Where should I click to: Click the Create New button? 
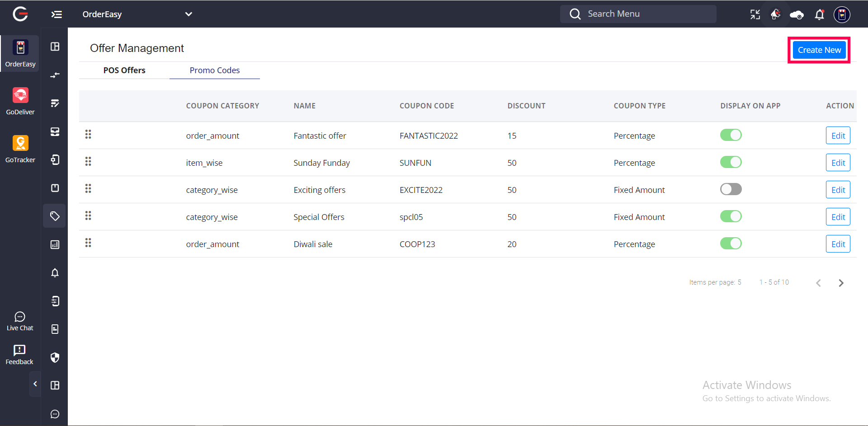(x=819, y=50)
